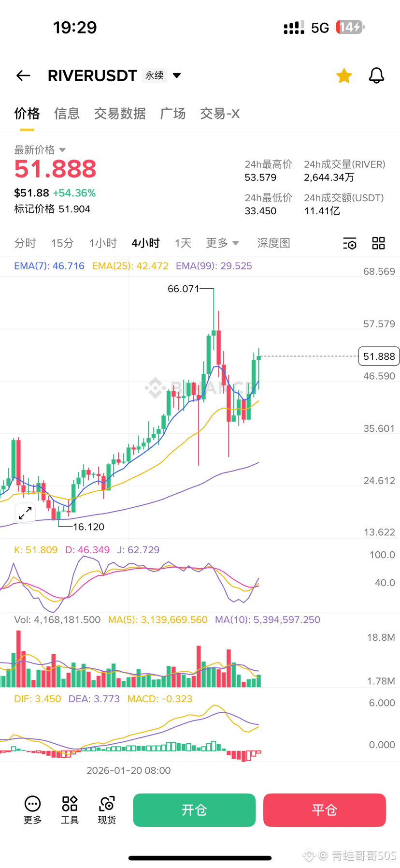Open the 交易数据 tab
The image size is (400, 868).
[120, 114]
